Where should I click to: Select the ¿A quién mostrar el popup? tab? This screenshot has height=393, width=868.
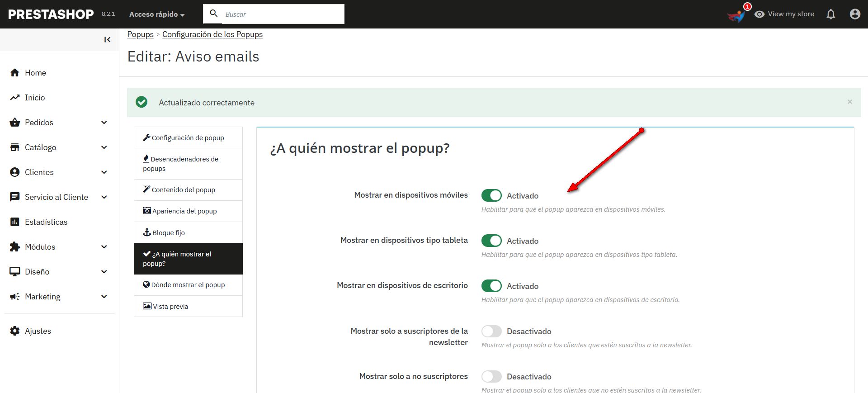click(188, 259)
